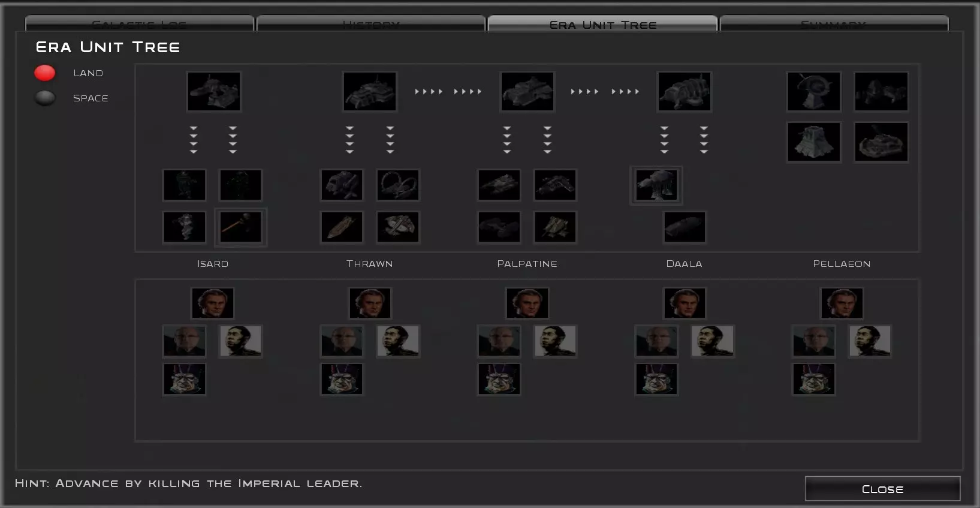This screenshot has height=508, width=980.
Task: Select the dark-haired profile portrait under Isard
Action: coord(240,341)
